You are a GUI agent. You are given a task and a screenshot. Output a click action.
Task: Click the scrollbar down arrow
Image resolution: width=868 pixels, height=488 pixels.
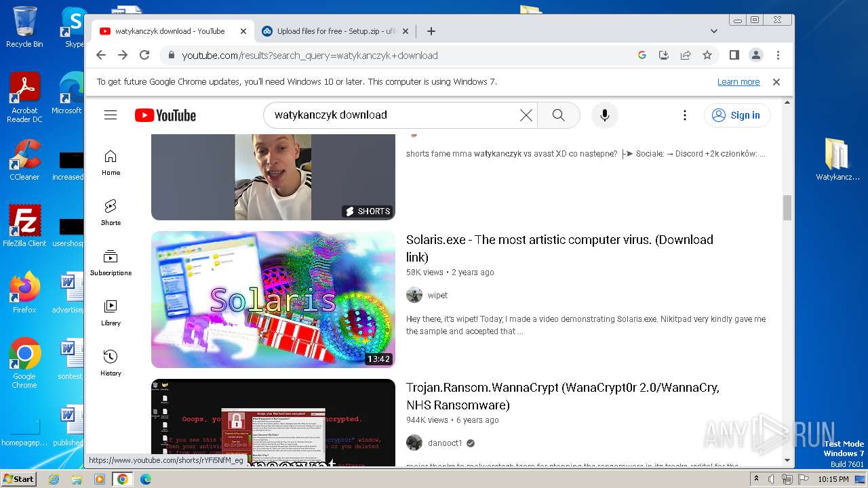click(x=787, y=461)
